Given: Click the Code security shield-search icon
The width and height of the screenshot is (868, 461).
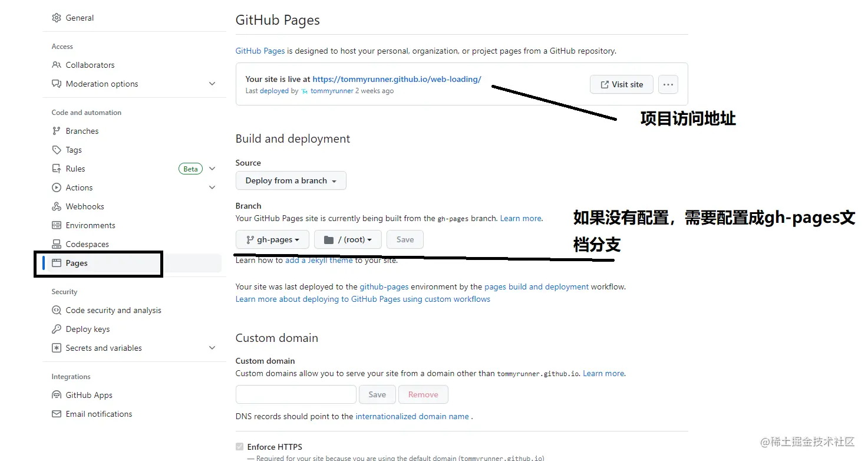Looking at the screenshot, I should 57,310.
